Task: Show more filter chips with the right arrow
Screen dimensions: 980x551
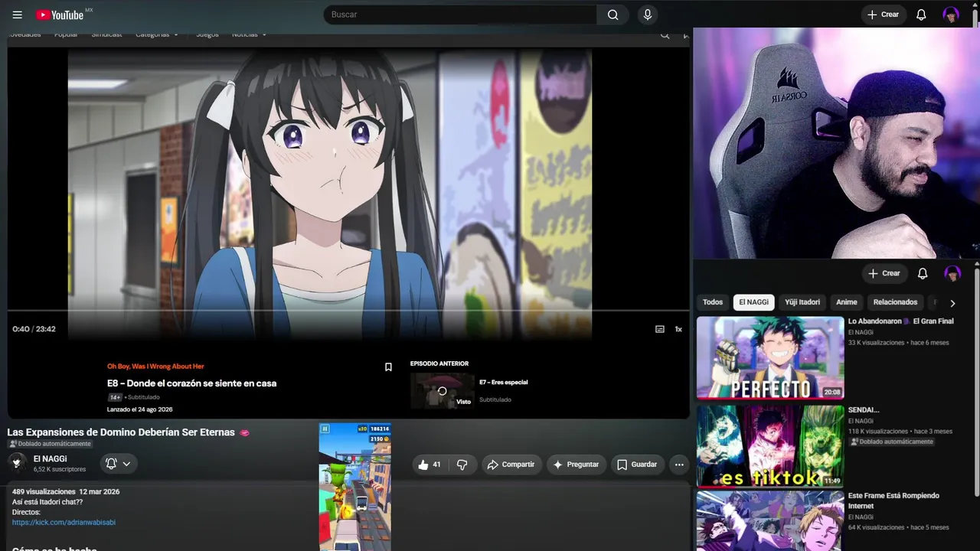Action: [952, 303]
